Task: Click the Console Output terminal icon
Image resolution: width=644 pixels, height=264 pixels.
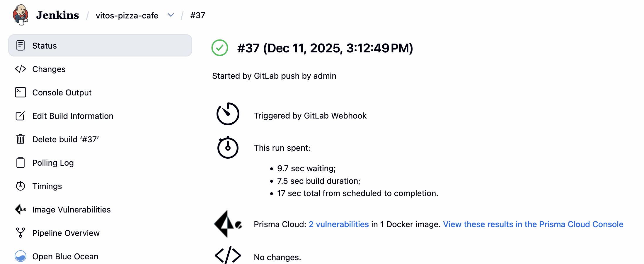Action: [x=21, y=92]
